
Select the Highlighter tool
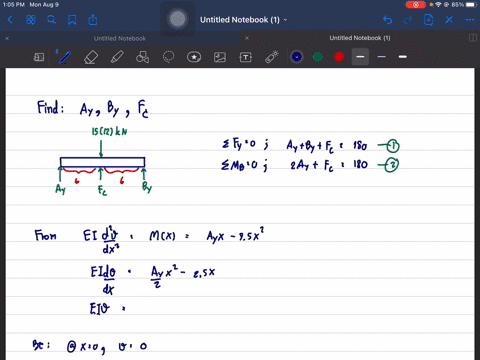pyautogui.click(x=117, y=57)
